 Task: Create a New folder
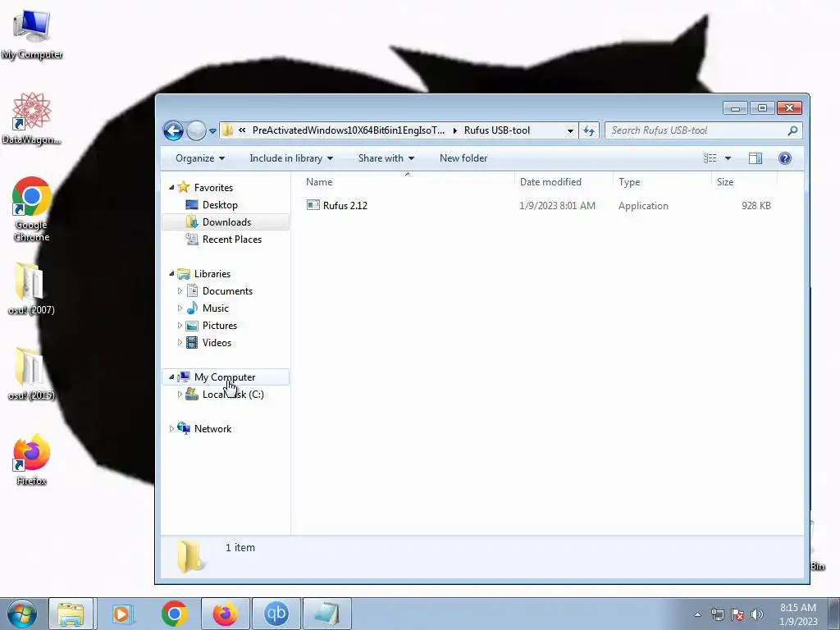[463, 158]
